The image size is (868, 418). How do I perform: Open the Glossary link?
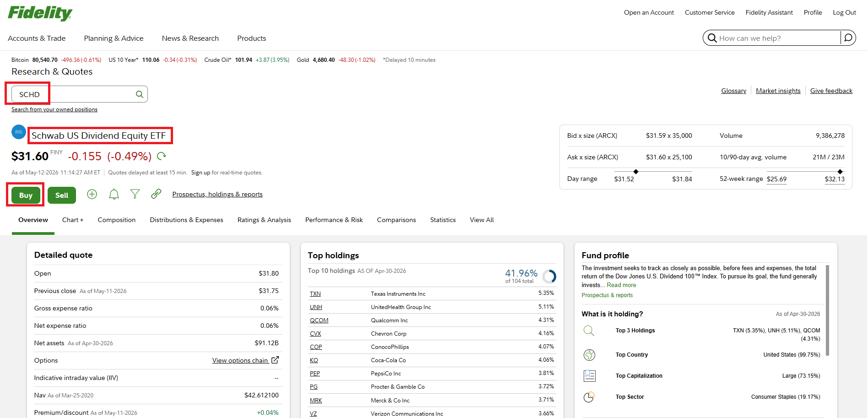coord(734,91)
